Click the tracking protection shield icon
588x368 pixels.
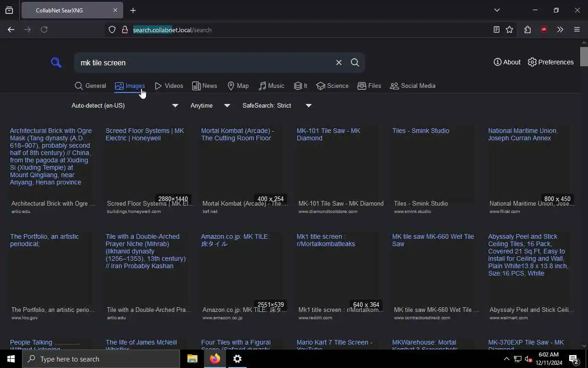tap(112, 29)
